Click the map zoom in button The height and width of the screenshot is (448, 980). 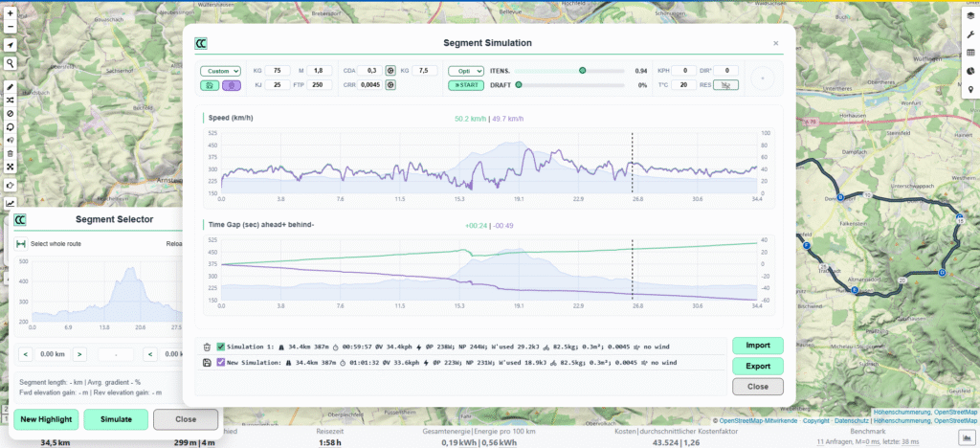pos(10,13)
